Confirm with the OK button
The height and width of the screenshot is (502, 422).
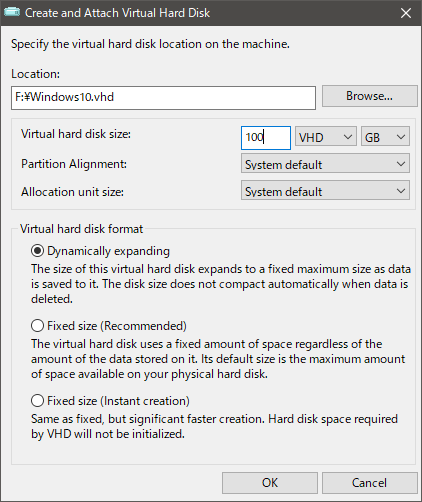click(x=270, y=483)
